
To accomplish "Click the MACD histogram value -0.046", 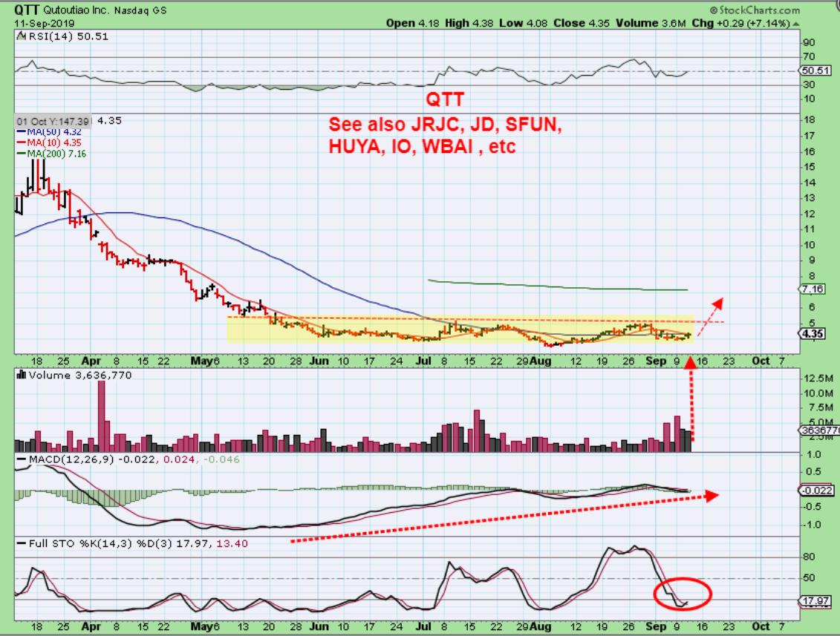I will pos(222,459).
